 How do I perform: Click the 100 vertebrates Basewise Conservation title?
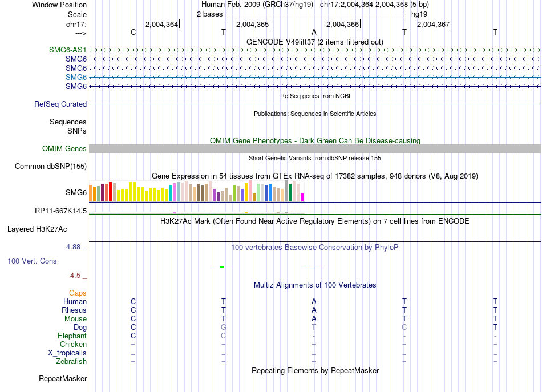[315, 247]
